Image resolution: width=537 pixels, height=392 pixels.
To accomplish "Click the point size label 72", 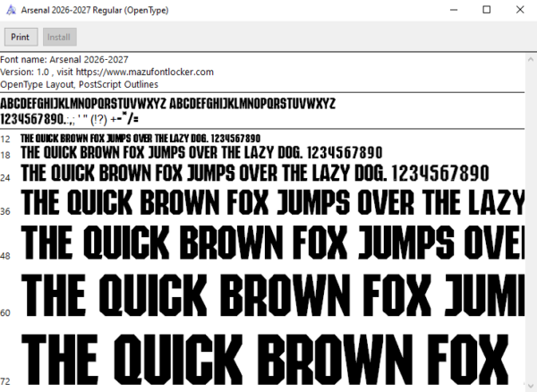I will point(5,381).
